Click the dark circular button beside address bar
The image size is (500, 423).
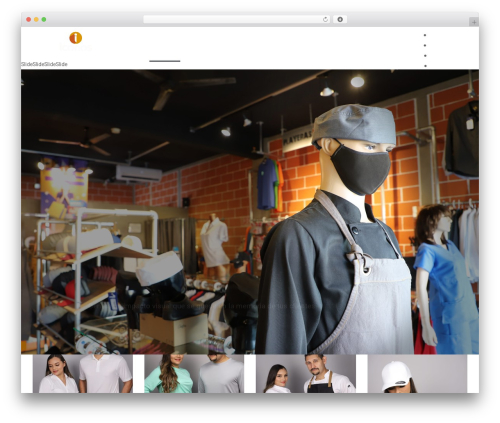click(x=340, y=20)
